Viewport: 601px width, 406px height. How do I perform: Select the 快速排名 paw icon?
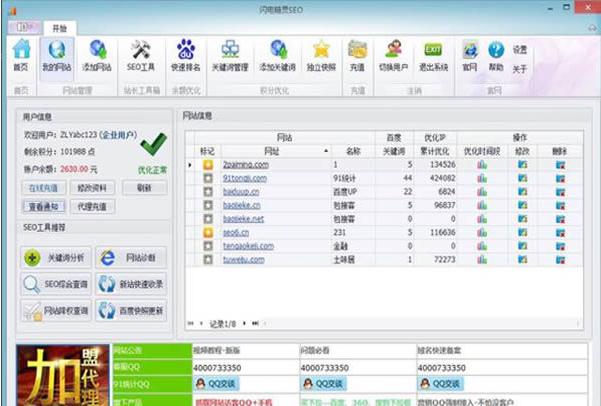tap(186, 54)
